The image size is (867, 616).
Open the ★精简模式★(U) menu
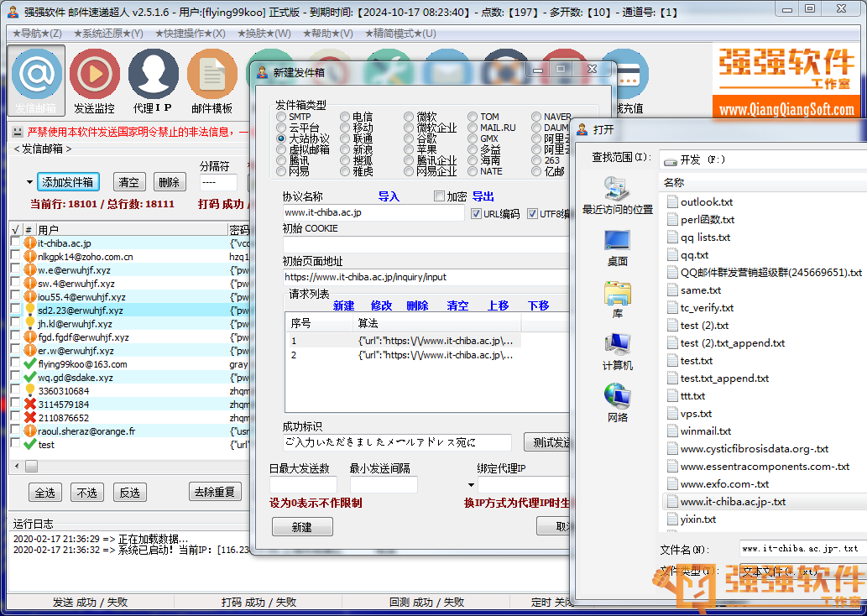pos(400,34)
